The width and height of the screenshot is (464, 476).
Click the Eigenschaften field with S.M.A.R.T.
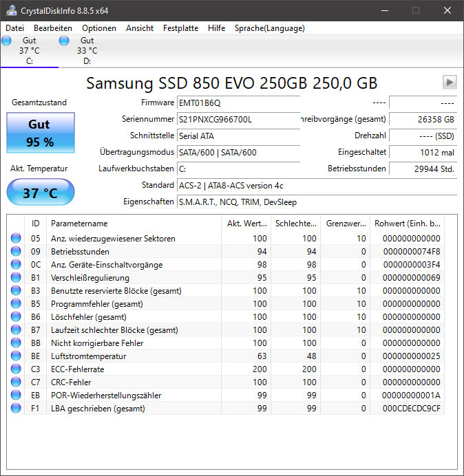(x=317, y=202)
